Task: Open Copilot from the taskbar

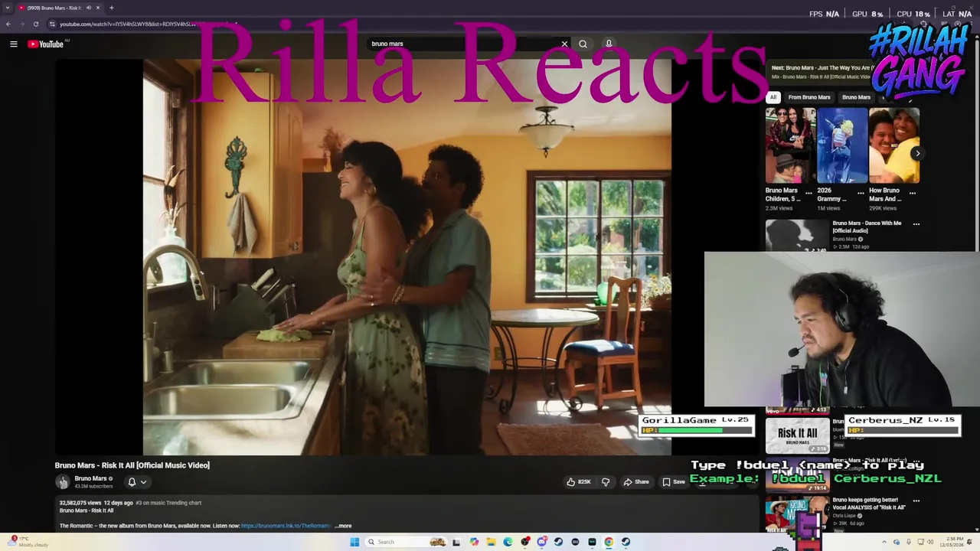Action: [474, 542]
